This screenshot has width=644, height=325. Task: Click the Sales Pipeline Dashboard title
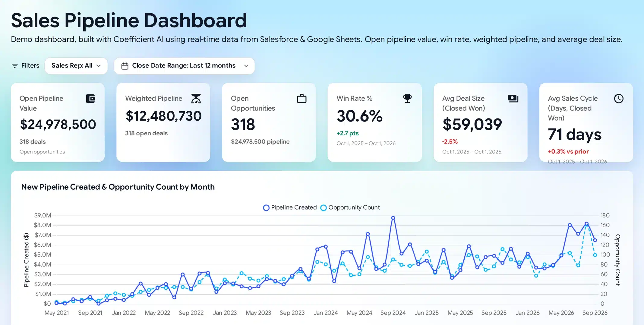[129, 21]
